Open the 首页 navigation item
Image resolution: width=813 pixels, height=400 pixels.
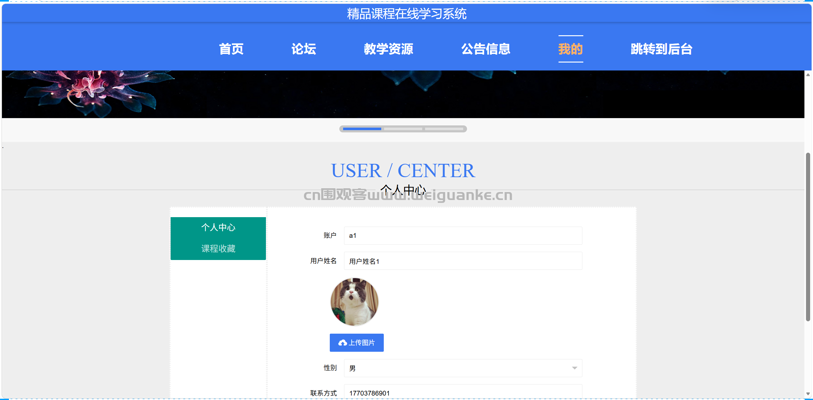pos(231,49)
